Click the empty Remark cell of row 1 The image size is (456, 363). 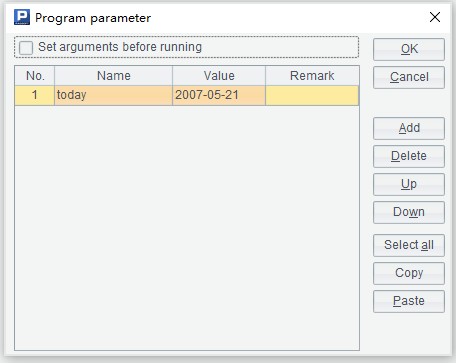click(x=312, y=95)
